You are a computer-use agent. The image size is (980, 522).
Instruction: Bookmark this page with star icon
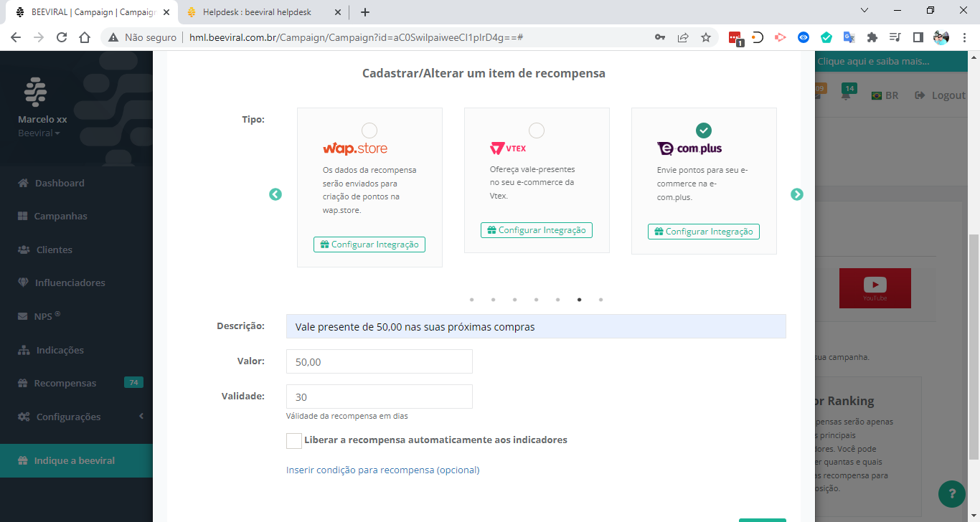coord(706,37)
